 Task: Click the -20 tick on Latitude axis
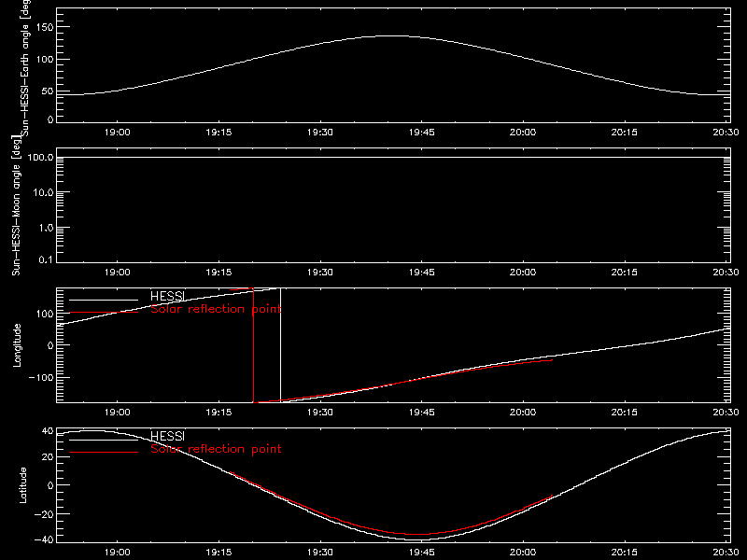click(x=44, y=514)
